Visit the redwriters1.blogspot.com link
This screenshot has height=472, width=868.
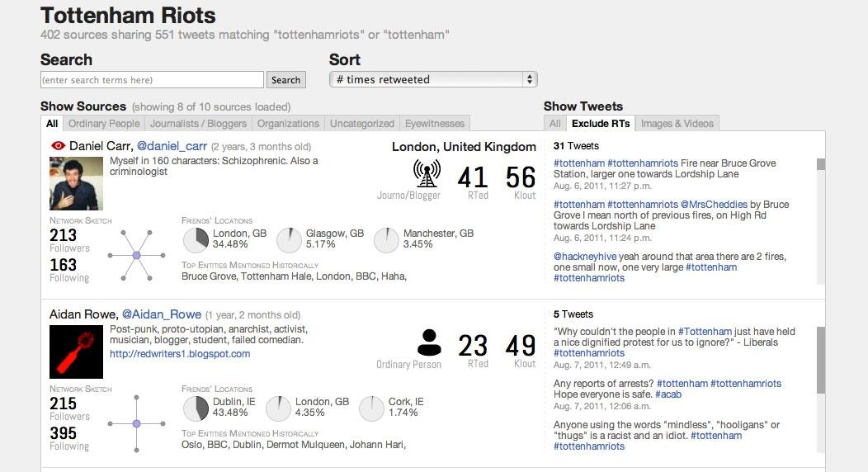[x=180, y=354]
